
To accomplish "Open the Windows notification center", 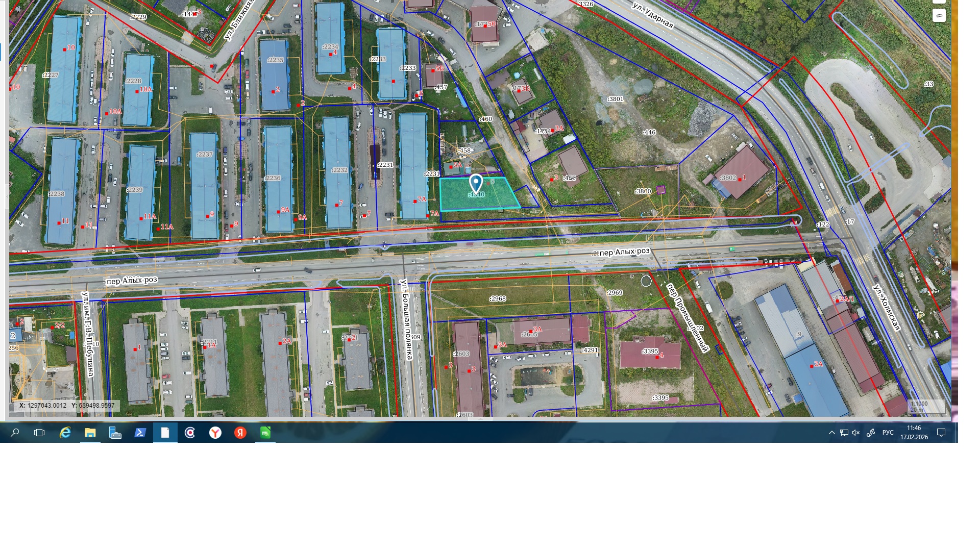I will [x=941, y=433].
